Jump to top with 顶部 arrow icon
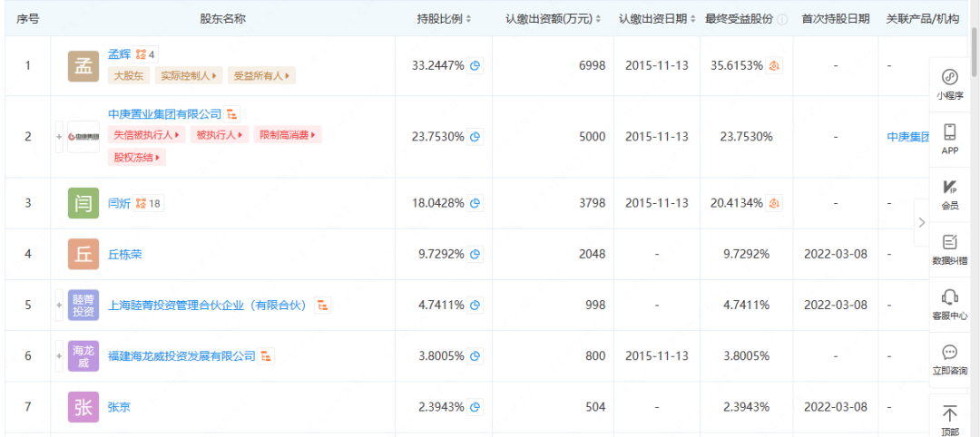This screenshot has width=980, height=437. click(x=949, y=414)
